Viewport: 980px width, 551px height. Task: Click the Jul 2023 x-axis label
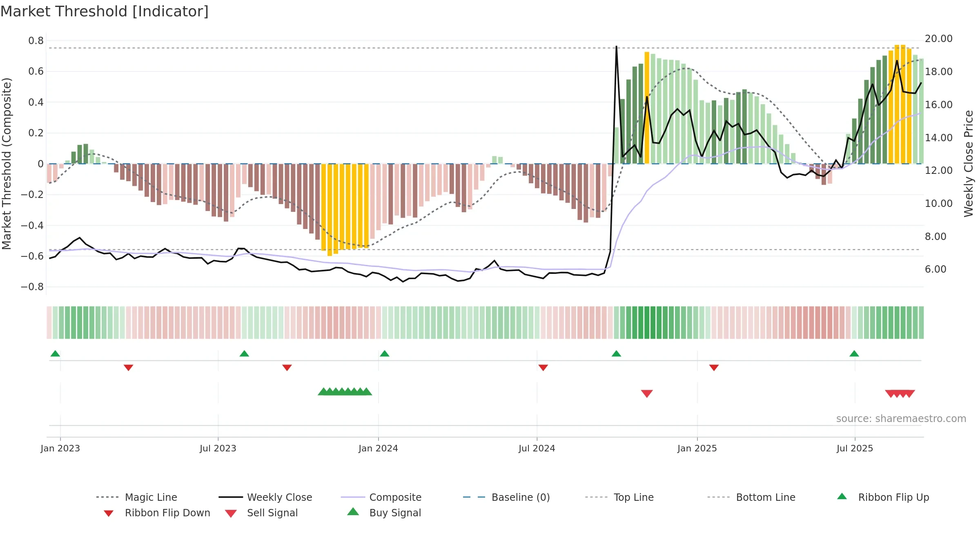pyautogui.click(x=218, y=448)
